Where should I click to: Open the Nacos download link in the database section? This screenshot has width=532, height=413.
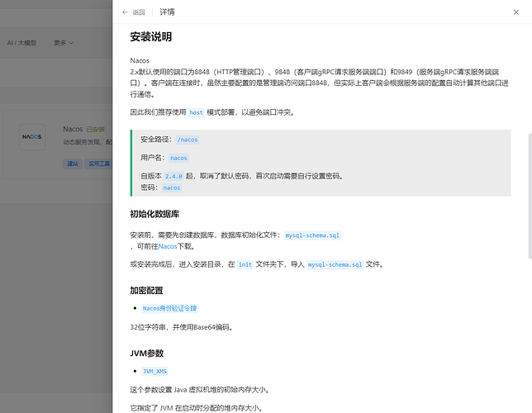[x=168, y=246]
